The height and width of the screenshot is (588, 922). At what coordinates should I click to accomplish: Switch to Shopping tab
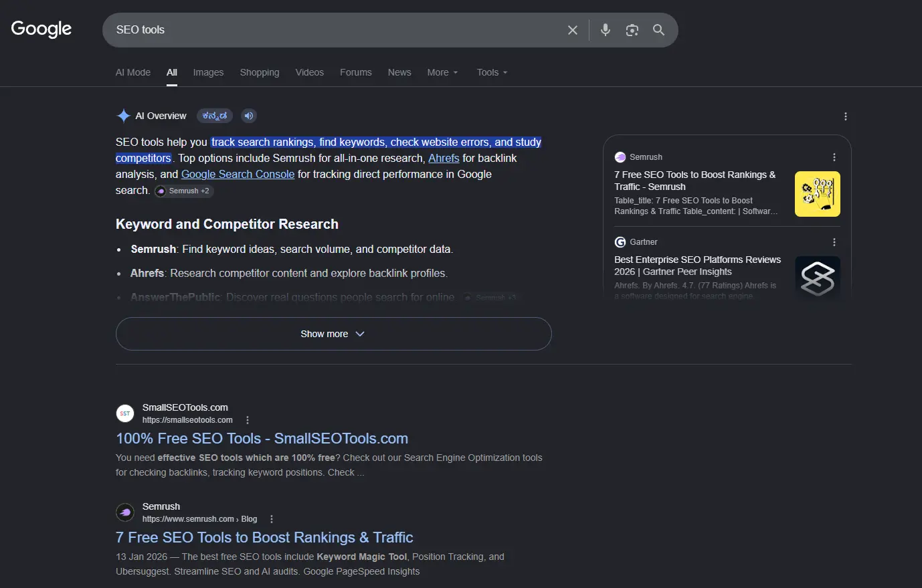pos(260,72)
